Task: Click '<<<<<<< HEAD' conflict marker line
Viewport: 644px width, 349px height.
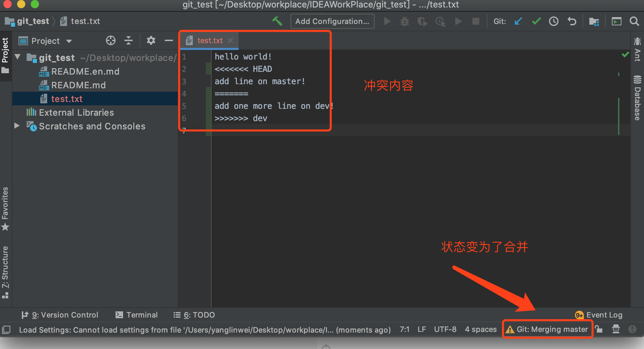Action: 243,69
